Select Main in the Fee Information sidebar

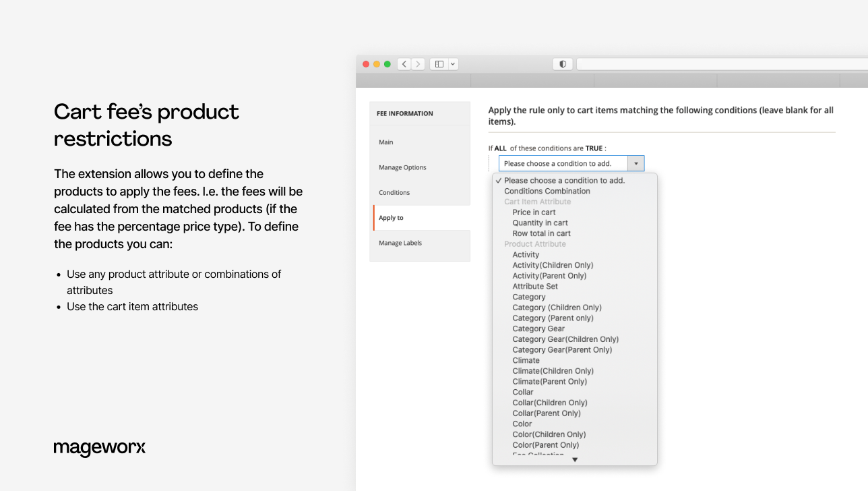(x=385, y=142)
